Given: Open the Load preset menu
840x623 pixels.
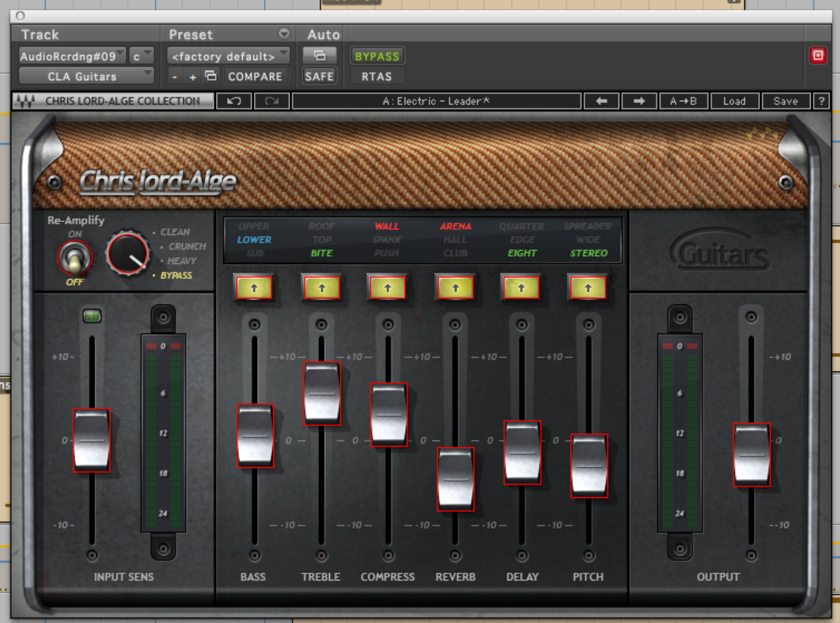Looking at the screenshot, I should pos(734,101).
